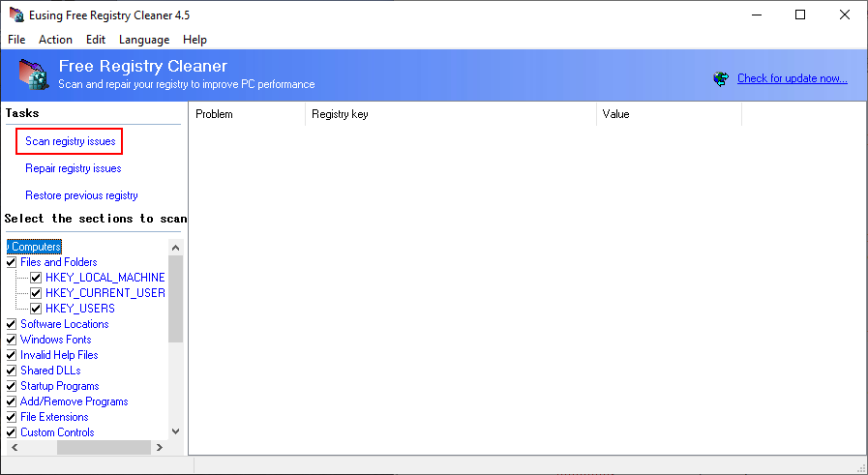Click the globe icon beside update link
Screen dimensions: 868x475
[721, 78]
